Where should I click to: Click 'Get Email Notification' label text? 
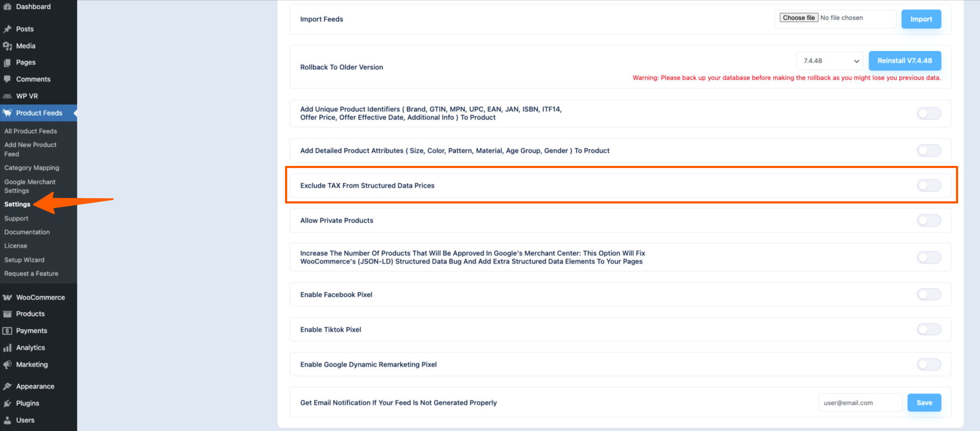point(399,403)
